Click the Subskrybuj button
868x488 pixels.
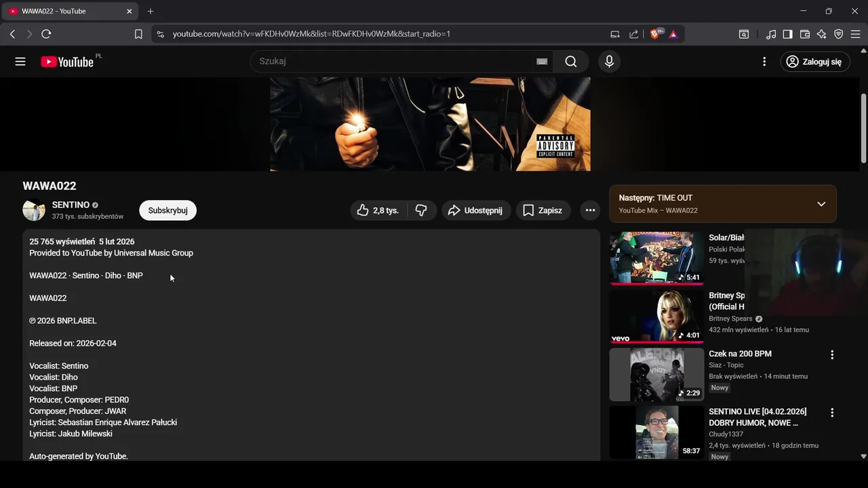(167, 210)
